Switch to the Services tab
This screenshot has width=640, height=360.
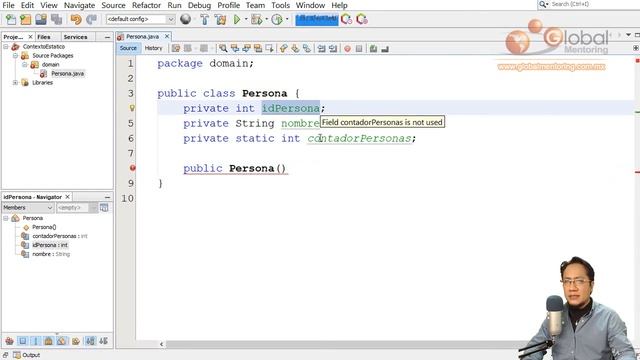tap(76, 37)
